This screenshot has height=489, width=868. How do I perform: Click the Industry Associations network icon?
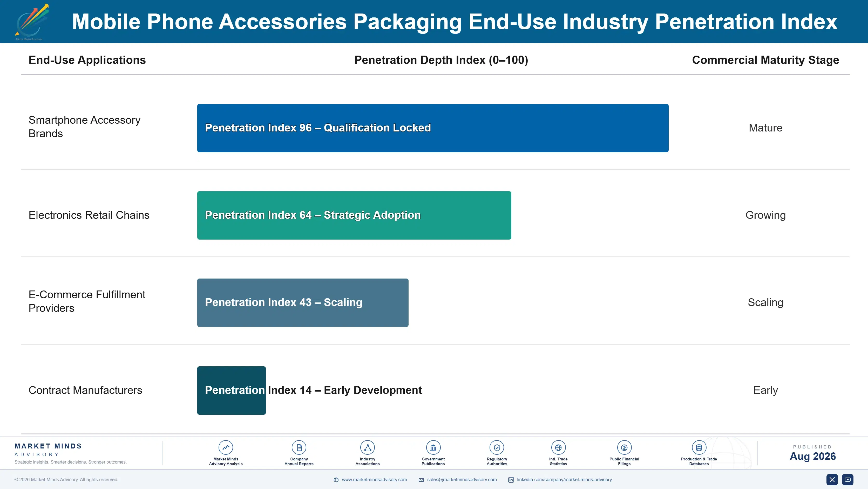368,447
